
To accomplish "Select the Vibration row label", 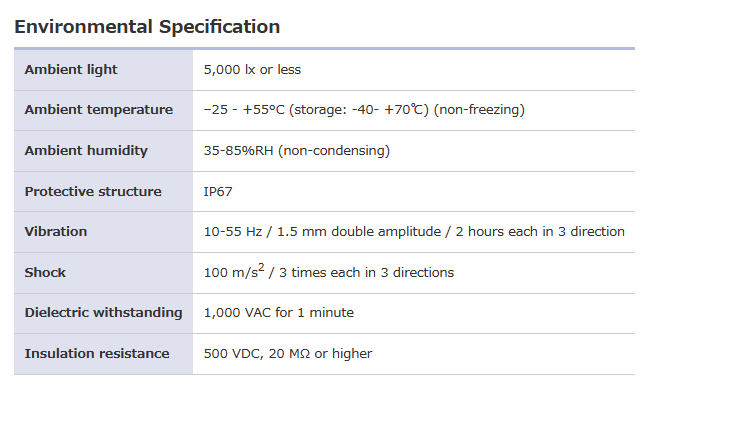I will [x=56, y=232].
